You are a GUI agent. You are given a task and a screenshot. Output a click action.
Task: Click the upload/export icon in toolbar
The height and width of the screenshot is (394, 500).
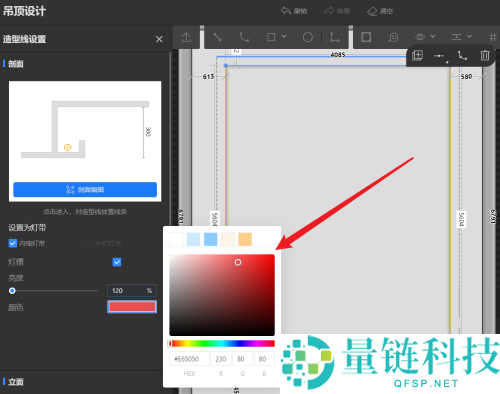click(186, 37)
